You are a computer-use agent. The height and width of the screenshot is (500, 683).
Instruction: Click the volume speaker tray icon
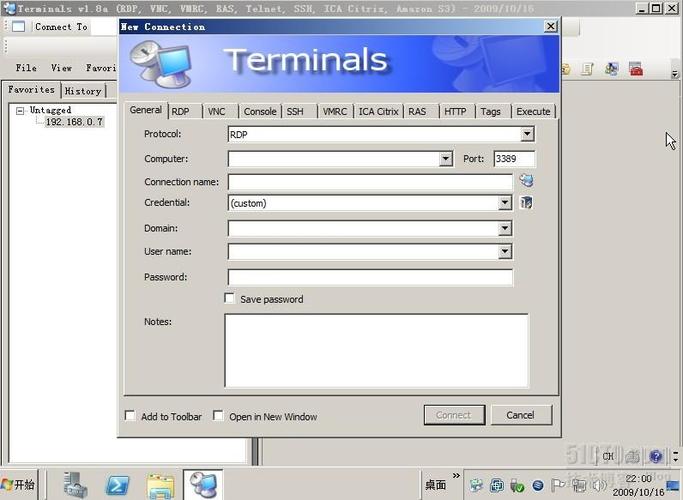[x=601, y=484]
